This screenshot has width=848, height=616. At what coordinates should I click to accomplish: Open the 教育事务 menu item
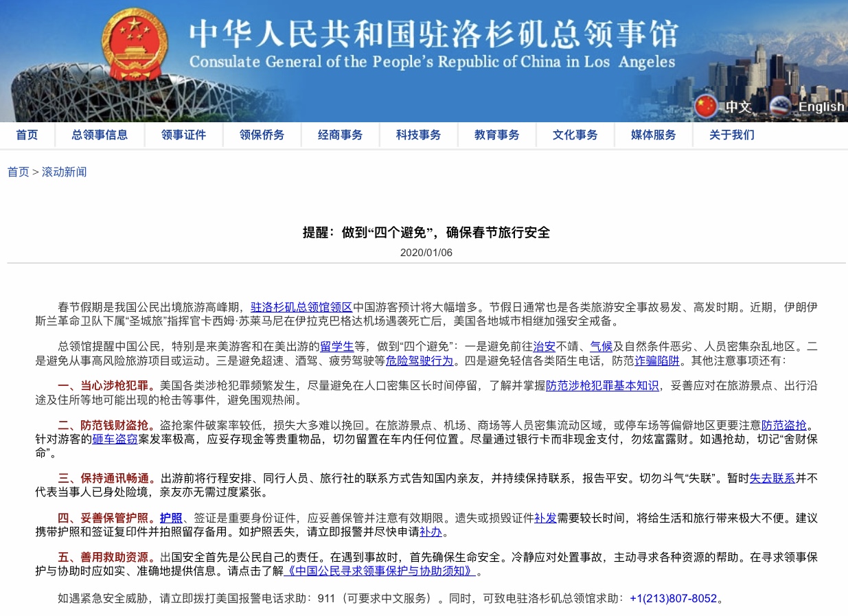point(497,135)
